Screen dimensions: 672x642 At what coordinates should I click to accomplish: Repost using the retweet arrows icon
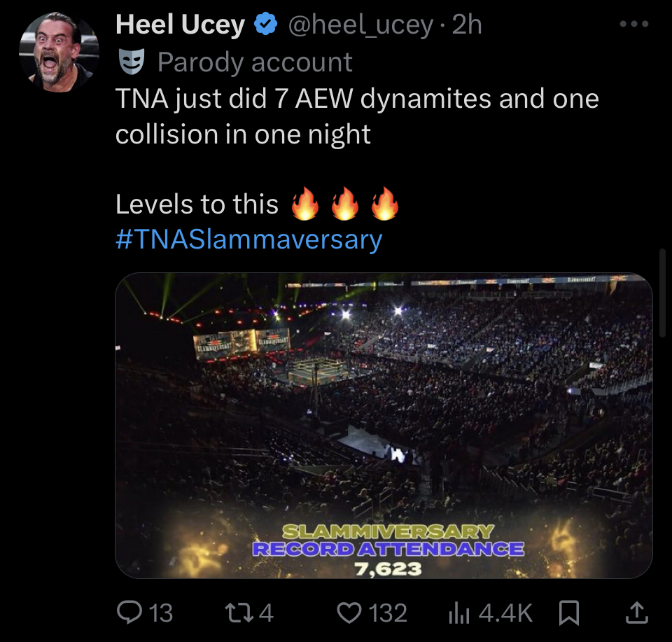[x=236, y=613]
